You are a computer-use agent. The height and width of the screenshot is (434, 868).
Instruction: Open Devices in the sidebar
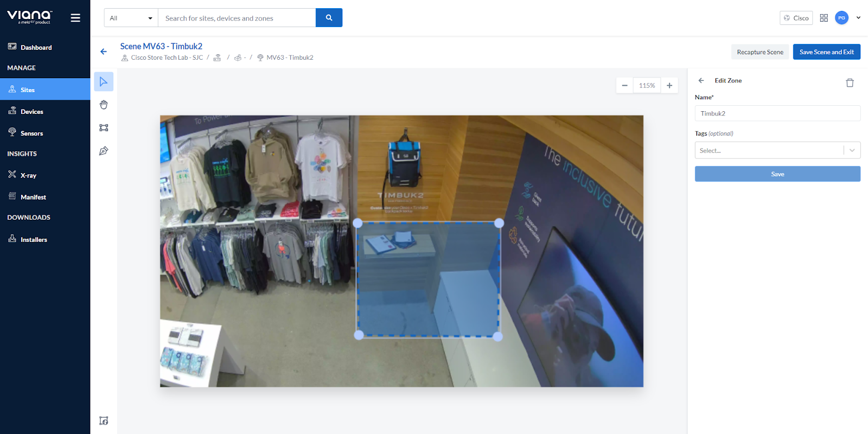[31, 112]
